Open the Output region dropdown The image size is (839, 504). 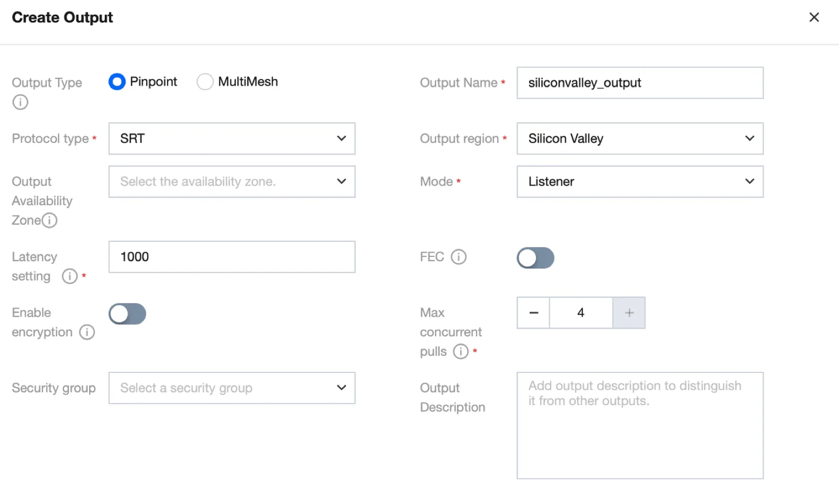pyautogui.click(x=640, y=138)
